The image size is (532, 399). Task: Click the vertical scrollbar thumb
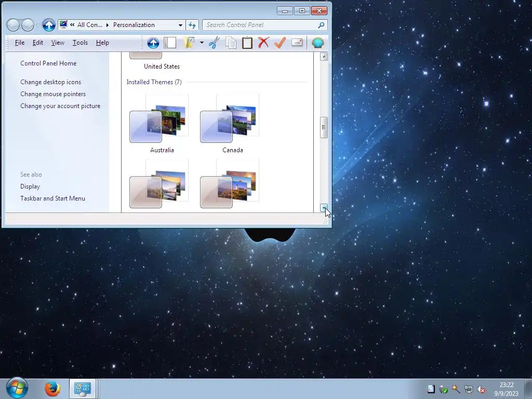pos(324,127)
